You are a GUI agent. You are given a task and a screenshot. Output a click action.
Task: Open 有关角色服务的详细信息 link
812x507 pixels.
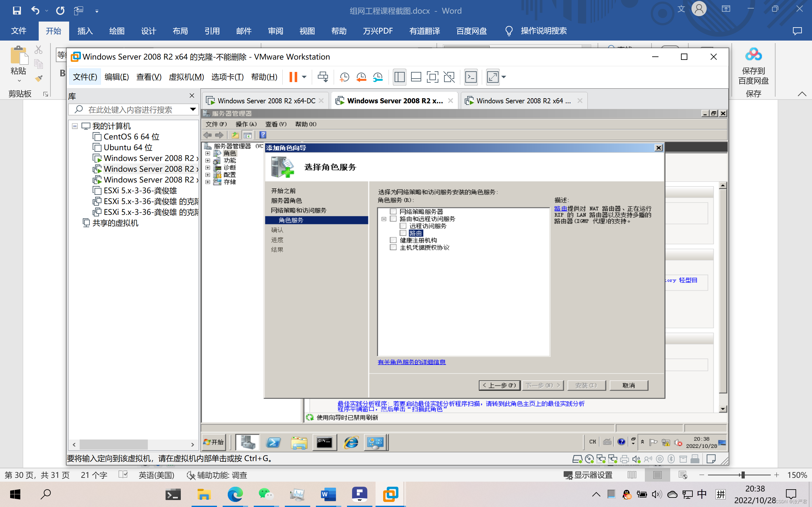pos(411,362)
